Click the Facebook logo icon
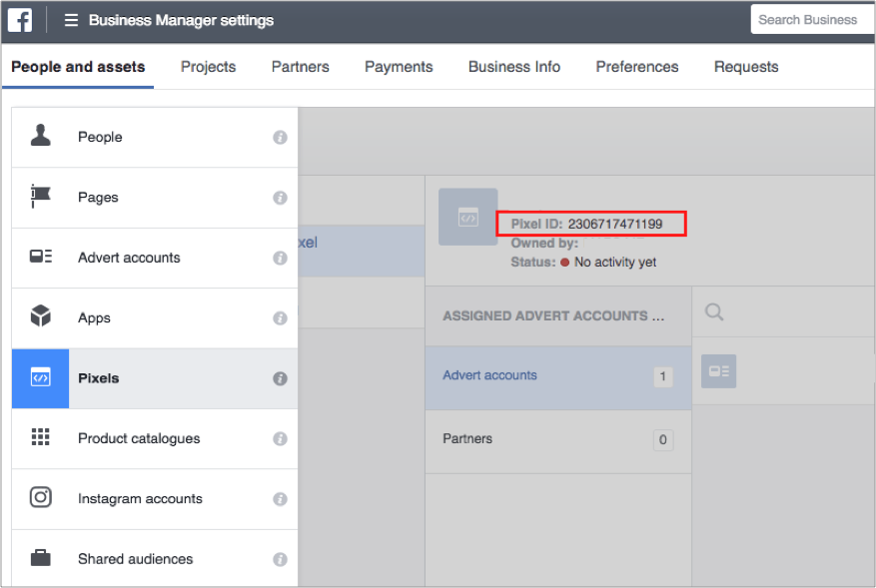This screenshot has width=876, height=588. coord(20,21)
